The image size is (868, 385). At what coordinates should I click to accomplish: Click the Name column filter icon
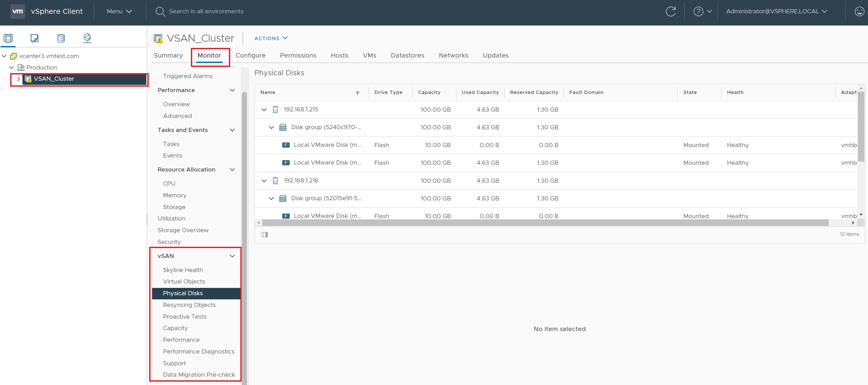(357, 93)
